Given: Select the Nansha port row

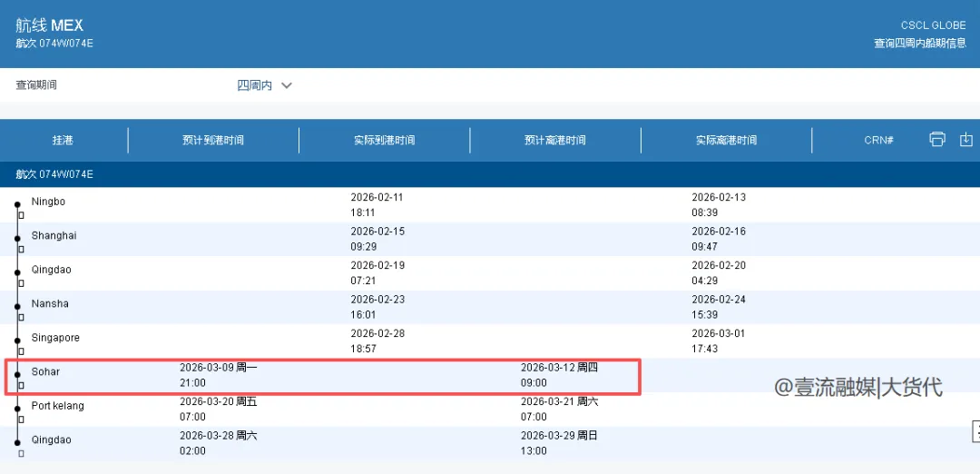Looking at the screenshot, I should [490, 308].
